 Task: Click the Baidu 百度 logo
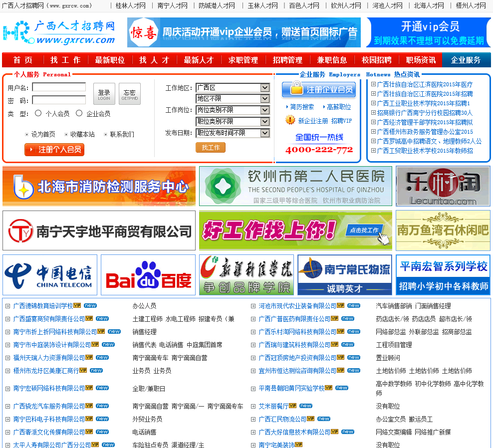click(x=148, y=275)
